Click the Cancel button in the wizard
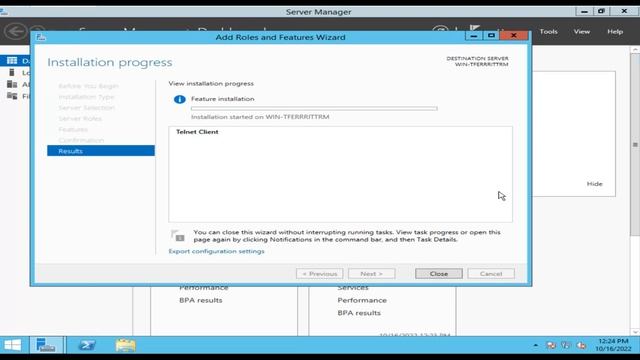Viewport: 640px width, 360px height. [x=491, y=274]
